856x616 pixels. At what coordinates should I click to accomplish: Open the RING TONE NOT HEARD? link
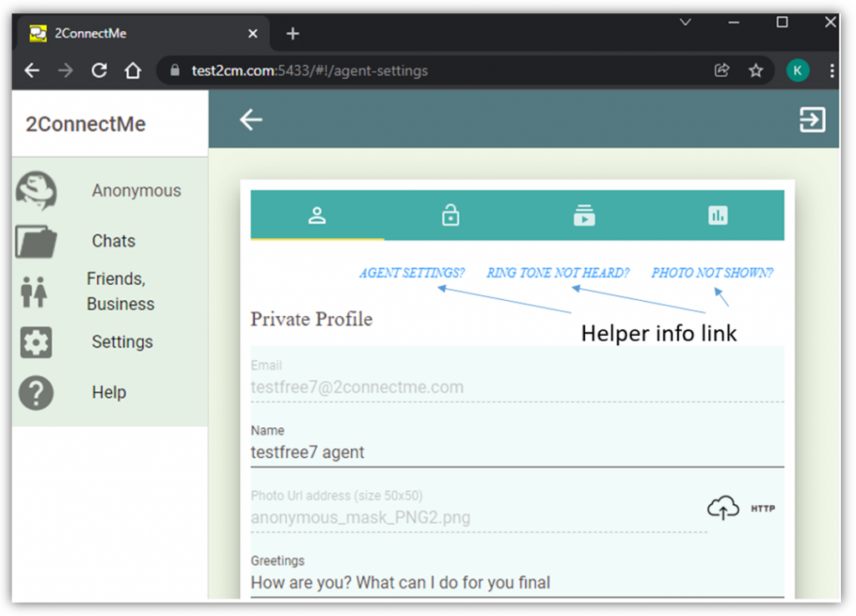click(x=557, y=273)
